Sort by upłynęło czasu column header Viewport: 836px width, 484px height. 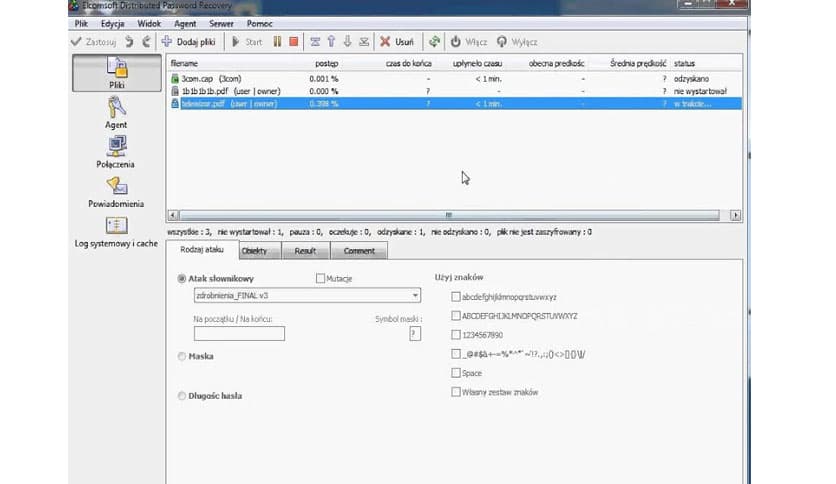coord(477,63)
